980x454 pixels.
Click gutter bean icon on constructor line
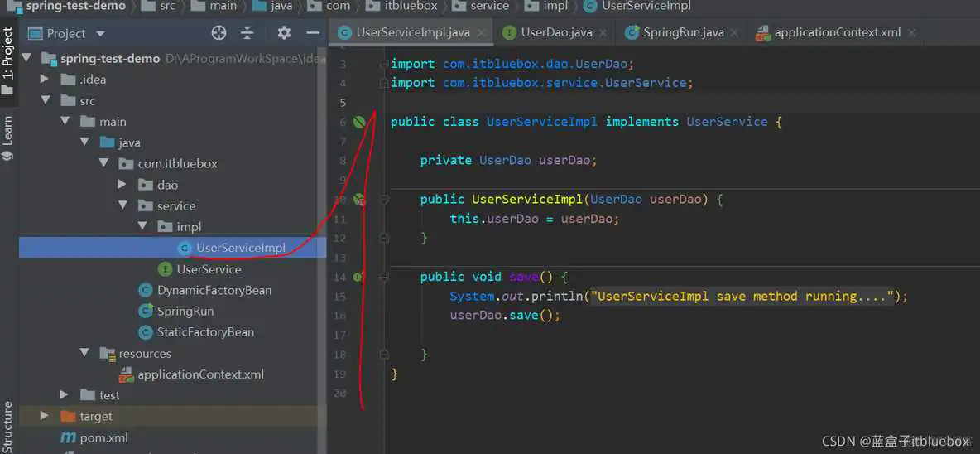[x=359, y=200]
